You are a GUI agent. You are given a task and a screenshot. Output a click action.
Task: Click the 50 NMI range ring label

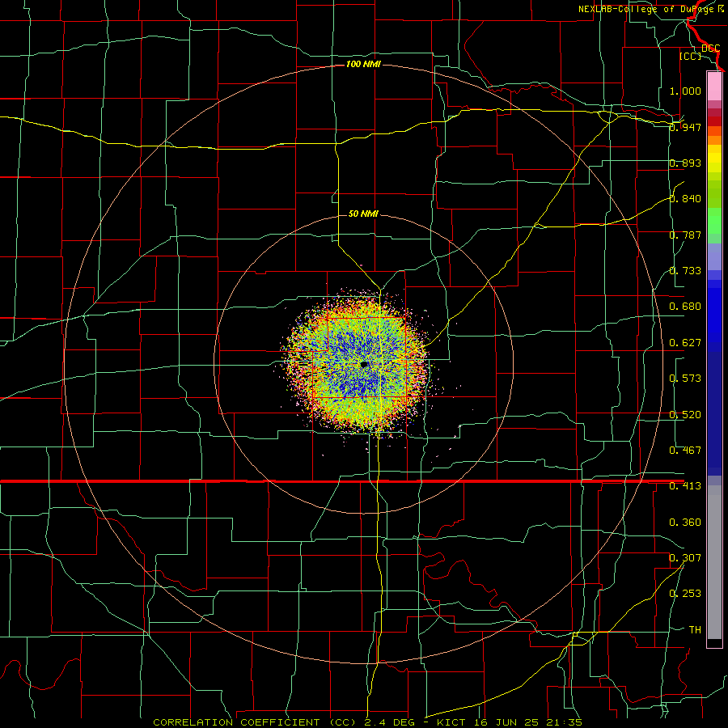point(363,214)
